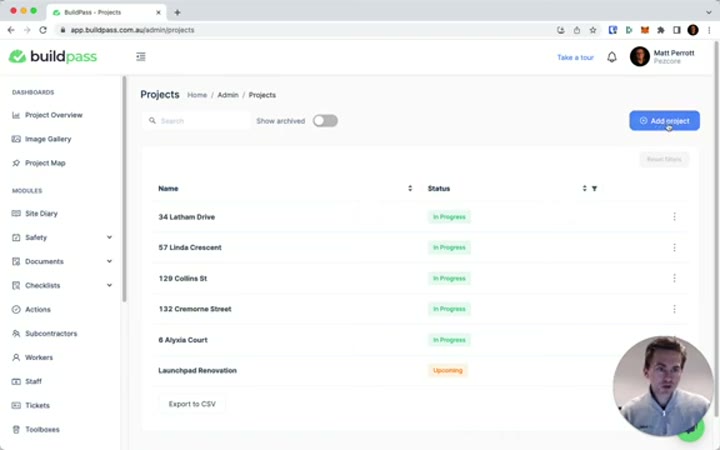Collapse the sidebar using the menu icon
The image size is (720, 450).
point(141,56)
